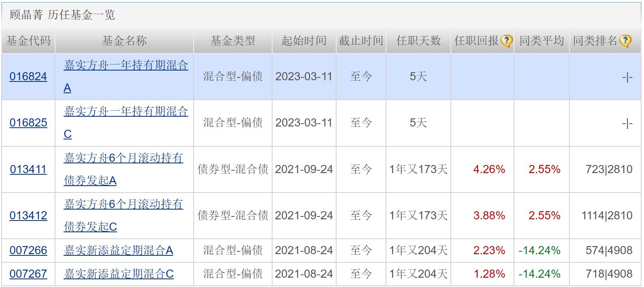The height and width of the screenshot is (287, 644).
Task: Click the 任职回报 header text
Action: point(477,41)
